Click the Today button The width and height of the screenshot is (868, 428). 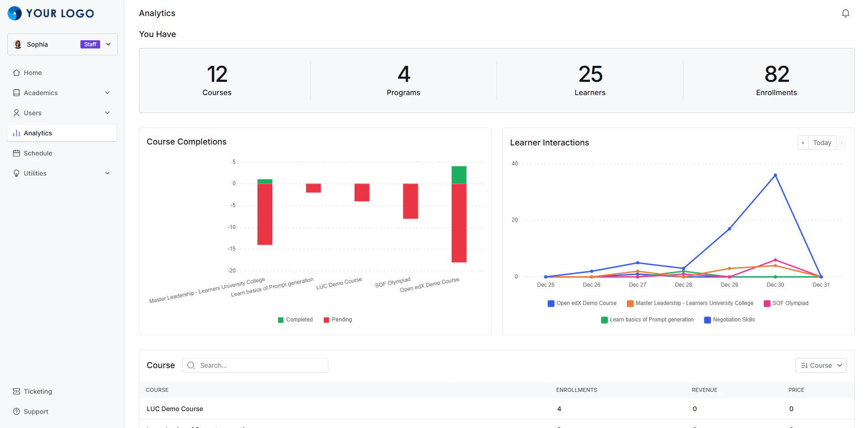pyautogui.click(x=822, y=143)
